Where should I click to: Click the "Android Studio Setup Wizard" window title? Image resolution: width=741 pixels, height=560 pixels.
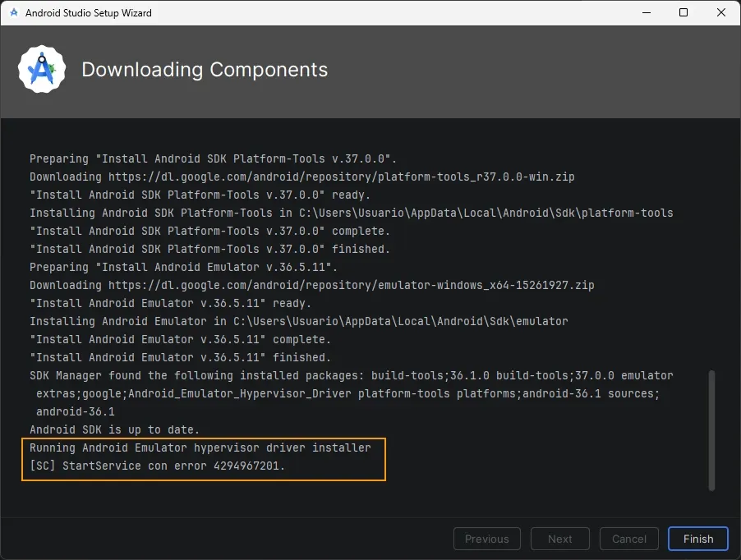coord(89,13)
